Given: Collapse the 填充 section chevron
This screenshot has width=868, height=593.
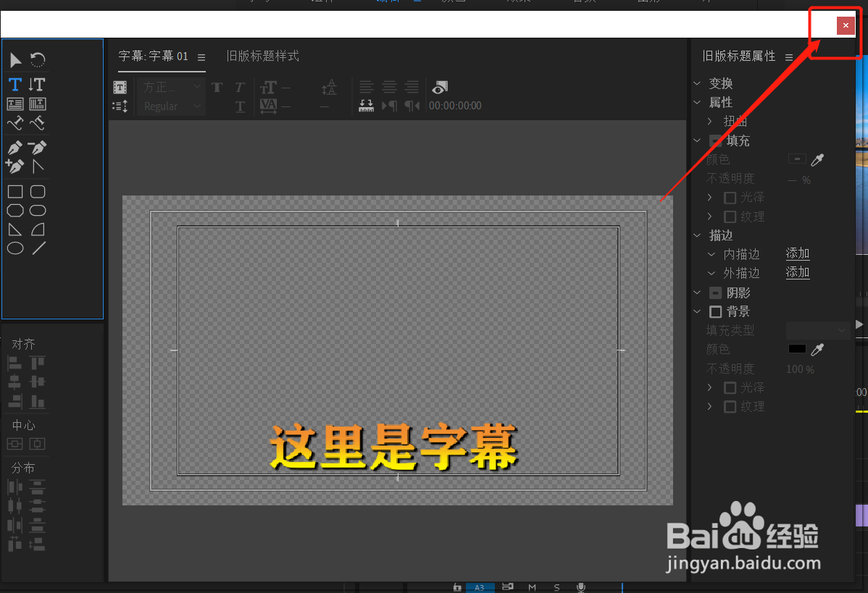Looking at the screenshot, I should click(698, 140).
